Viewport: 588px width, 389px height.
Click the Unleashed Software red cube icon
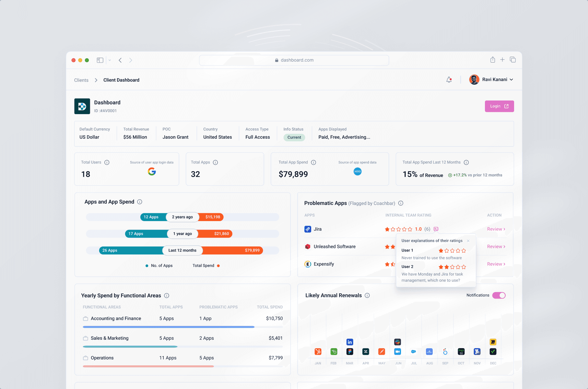[x=307, y=246]
